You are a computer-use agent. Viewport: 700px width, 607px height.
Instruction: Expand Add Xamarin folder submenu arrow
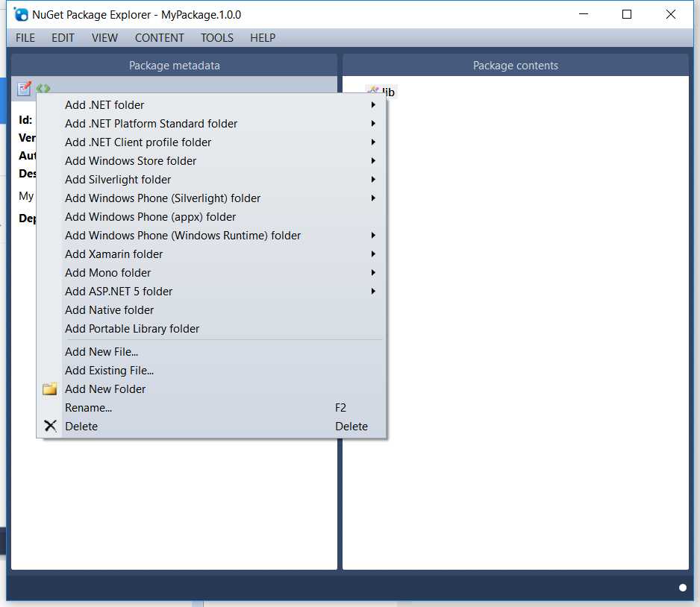(373, 254)
